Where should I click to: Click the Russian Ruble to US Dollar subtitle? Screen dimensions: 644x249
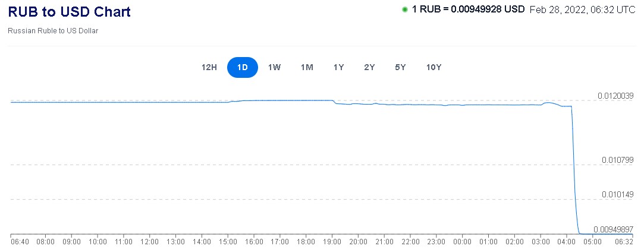click(x=53, y=30)
